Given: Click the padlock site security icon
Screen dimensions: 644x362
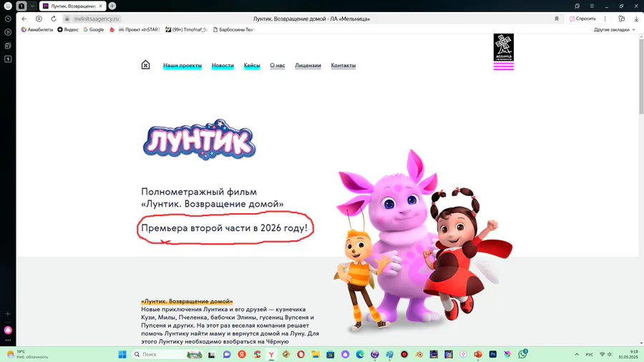Looking at the screenshot, I should pyautogui.click(x=67, y=19).
